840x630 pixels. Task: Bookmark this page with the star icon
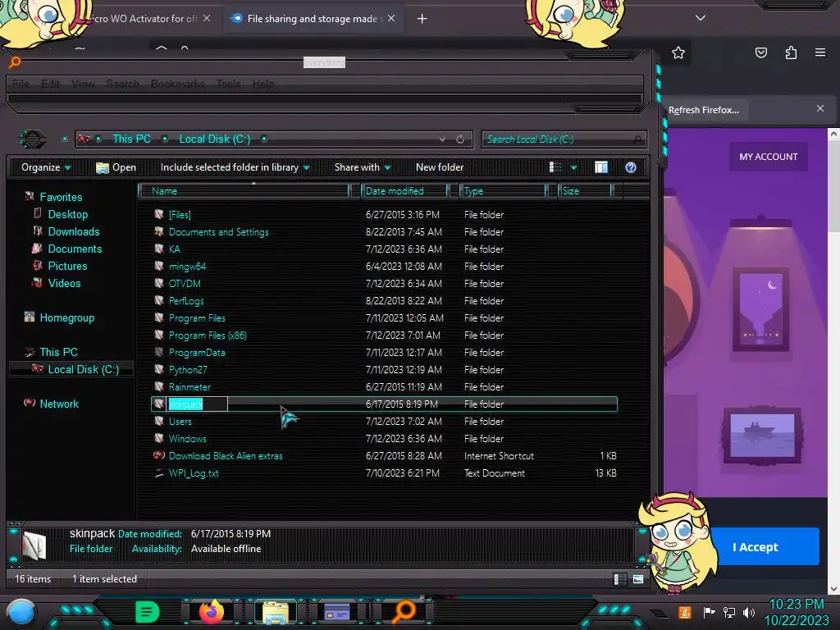(678, 52)
